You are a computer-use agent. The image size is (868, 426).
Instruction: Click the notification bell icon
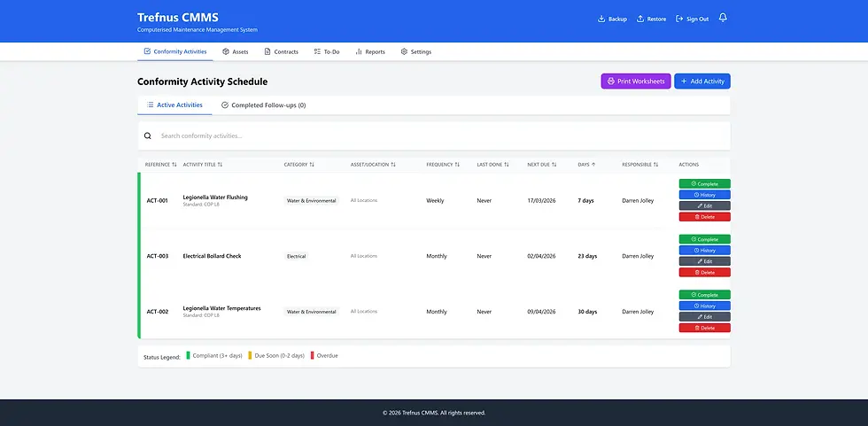[x=723, y=18]
